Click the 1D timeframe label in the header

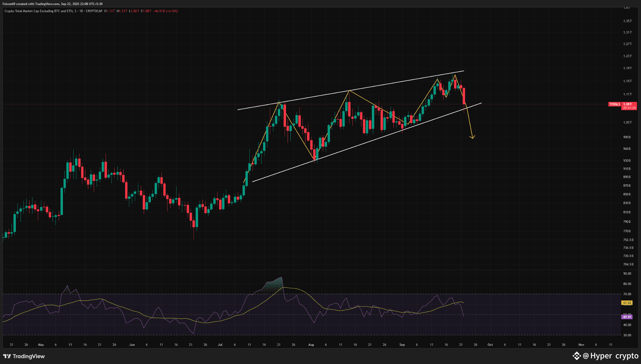tap(81, 11)
